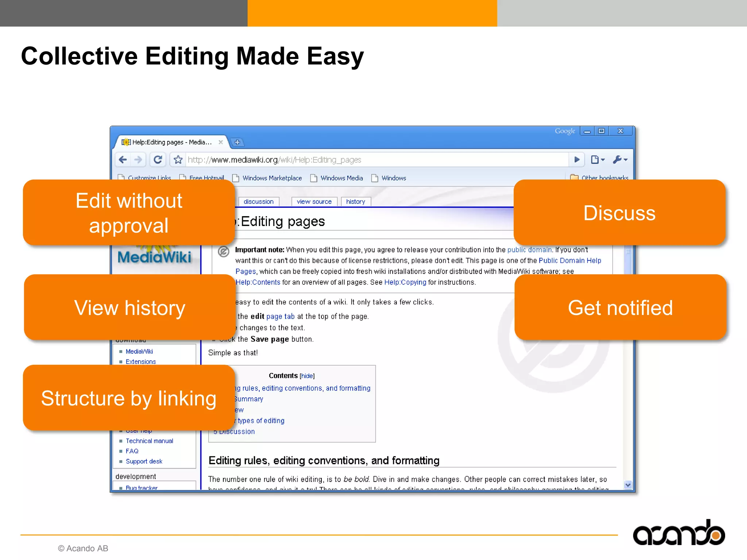Open the Help:Contents link

point(258,282)
